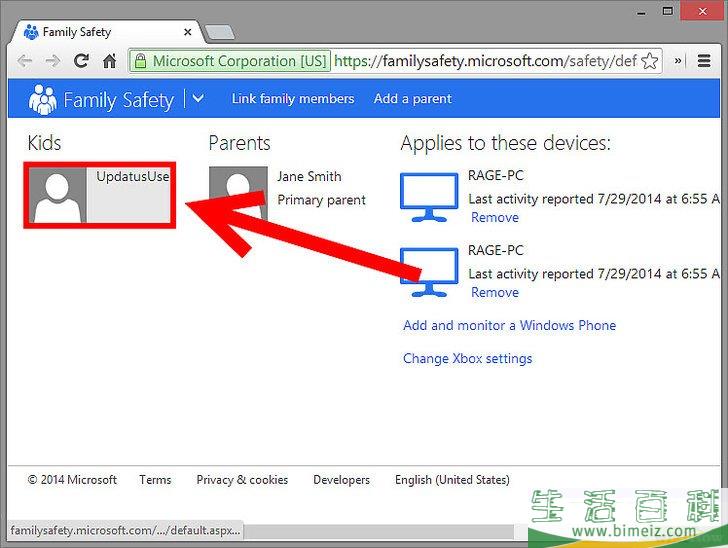Screen dimensions: 728x548
Task: Open Privacy & cookies footer link
Action: pos(242,480)
